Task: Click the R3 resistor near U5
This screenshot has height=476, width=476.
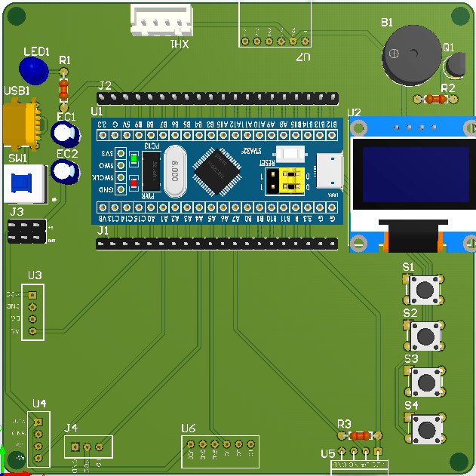Action: (360, 436)
